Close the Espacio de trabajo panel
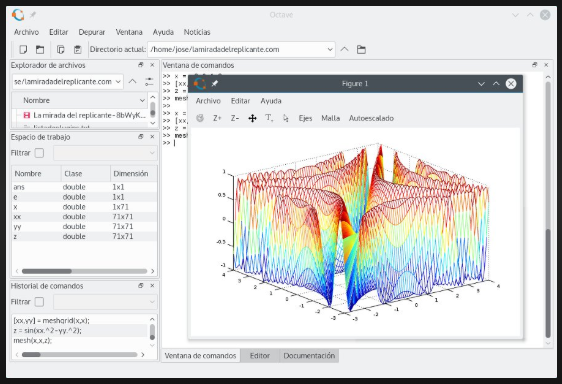Viewport: 562px width, 384px height. tap(152, 137)
